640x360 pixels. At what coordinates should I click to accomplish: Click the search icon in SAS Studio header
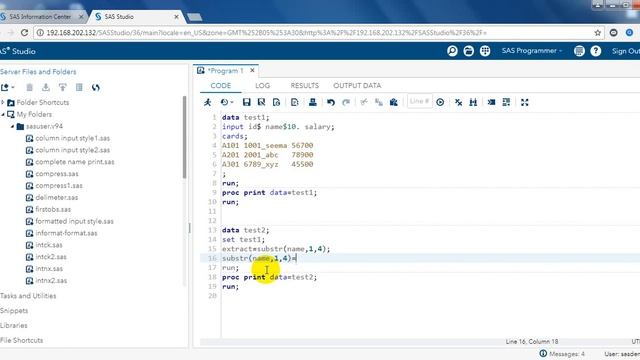452,51
